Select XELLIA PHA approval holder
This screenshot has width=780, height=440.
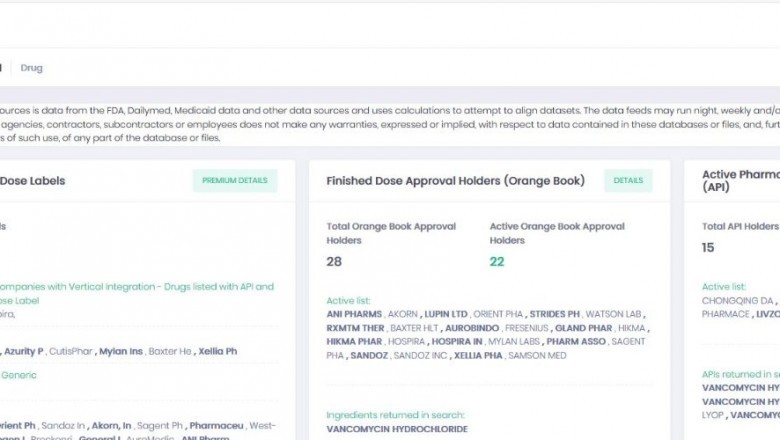coord(477,356)
